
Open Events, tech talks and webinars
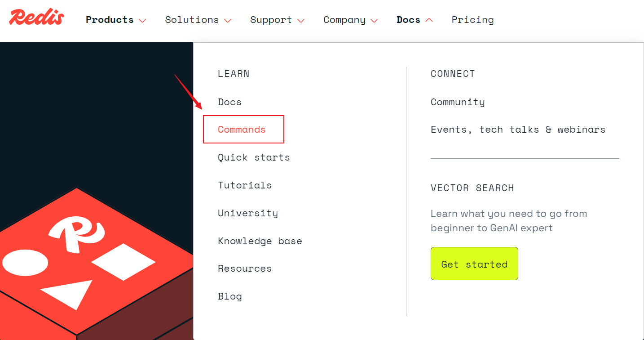[518, 129]
